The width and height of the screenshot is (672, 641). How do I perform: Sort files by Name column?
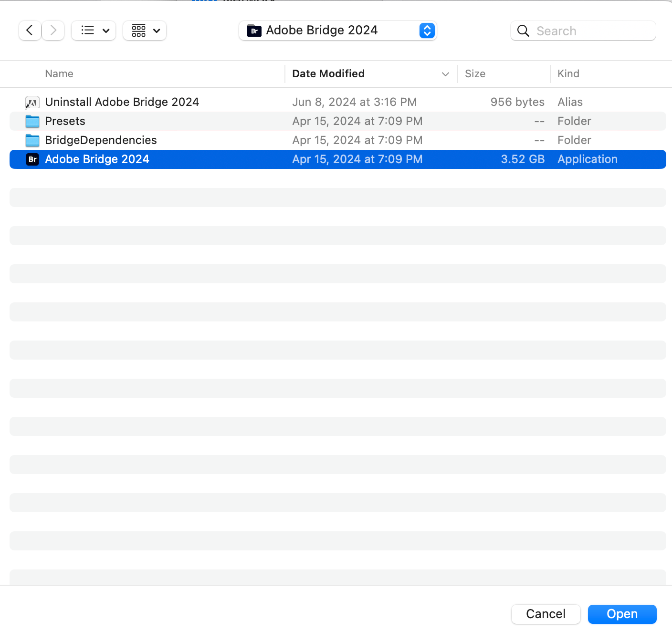(59, 74)
